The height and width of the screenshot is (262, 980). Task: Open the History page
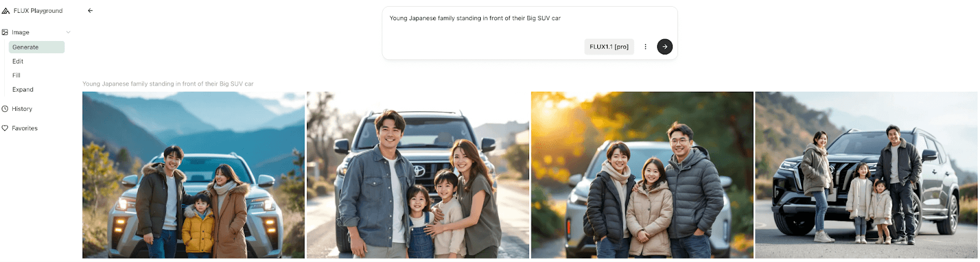(x=22, y=109)
